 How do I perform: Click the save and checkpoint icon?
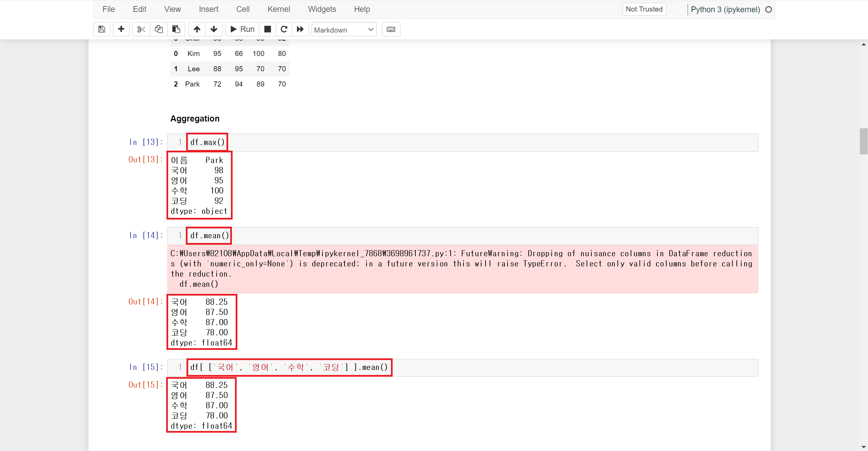pos(101,29)
